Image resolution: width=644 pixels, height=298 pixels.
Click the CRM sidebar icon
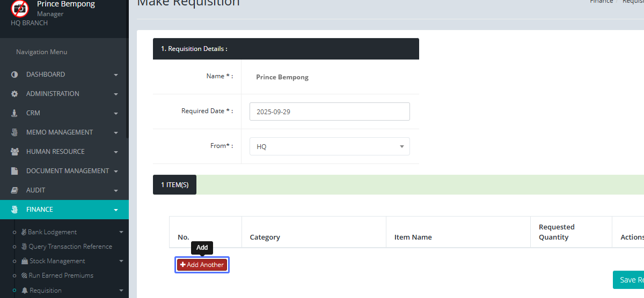(14, 113)
